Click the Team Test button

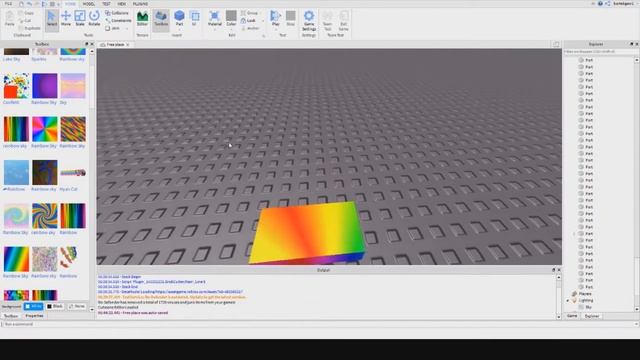[x=327, y=20]
